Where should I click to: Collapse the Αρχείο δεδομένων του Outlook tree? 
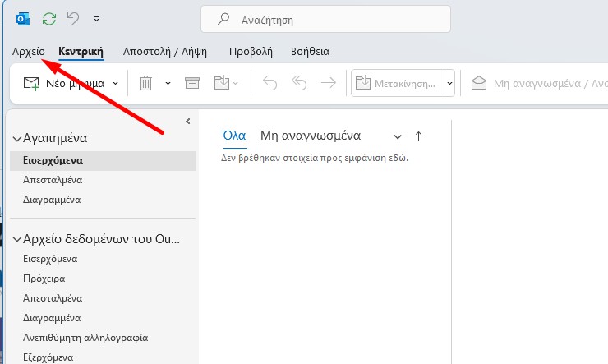click(x=16, y=240)
